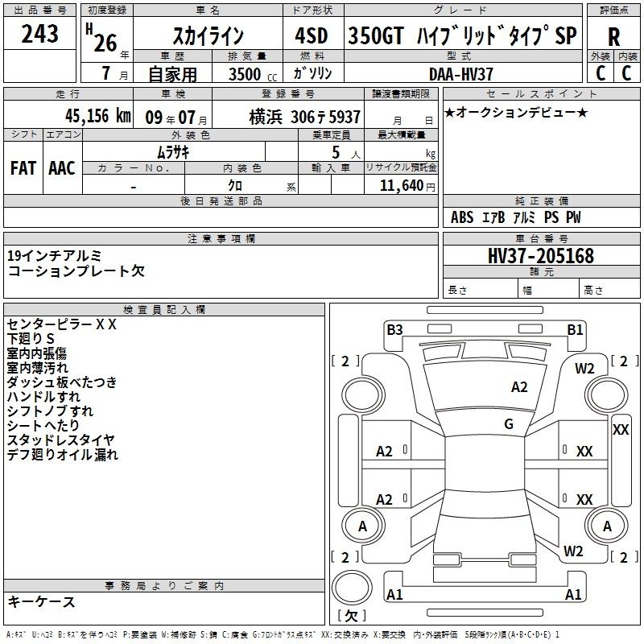Click the XX mark on side sill
644x644 pixels.
point(621,430)
